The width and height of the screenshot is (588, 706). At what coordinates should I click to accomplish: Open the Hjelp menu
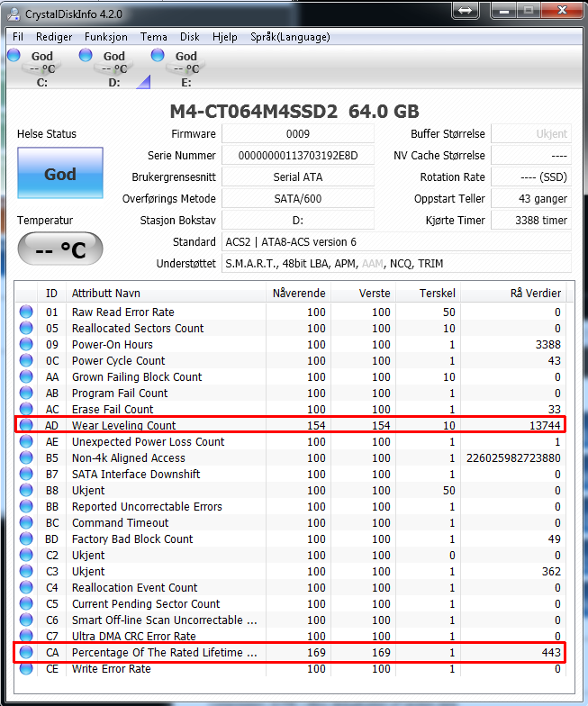pyautogui.click(x=225, y=37)
